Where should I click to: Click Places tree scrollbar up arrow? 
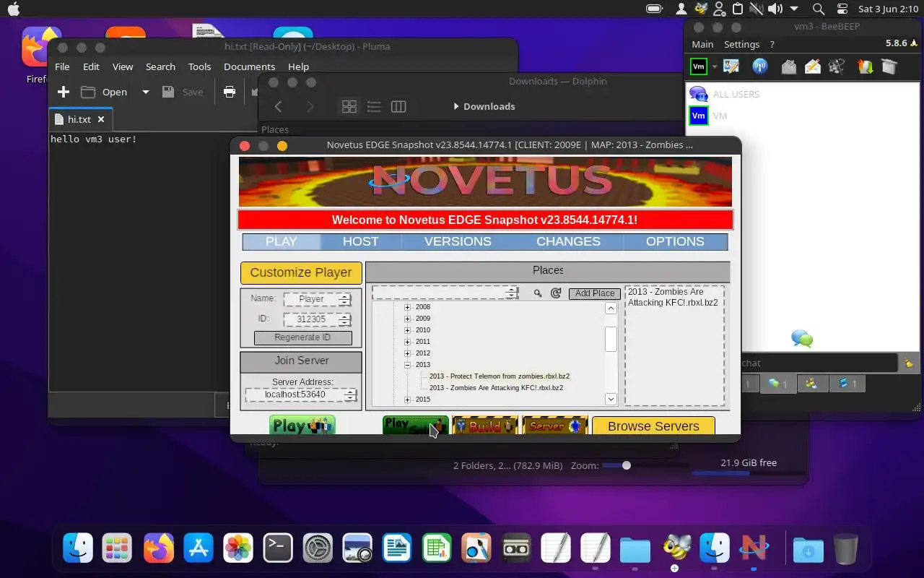pos(611,309)
